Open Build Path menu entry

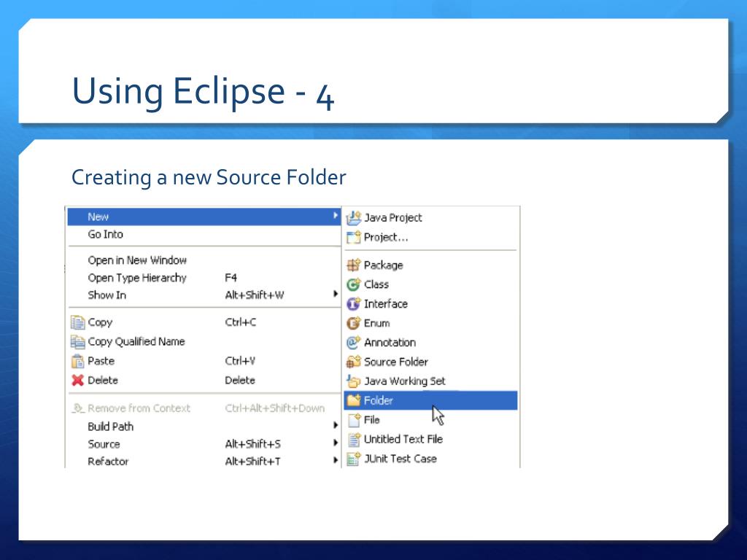click(204, 426)
